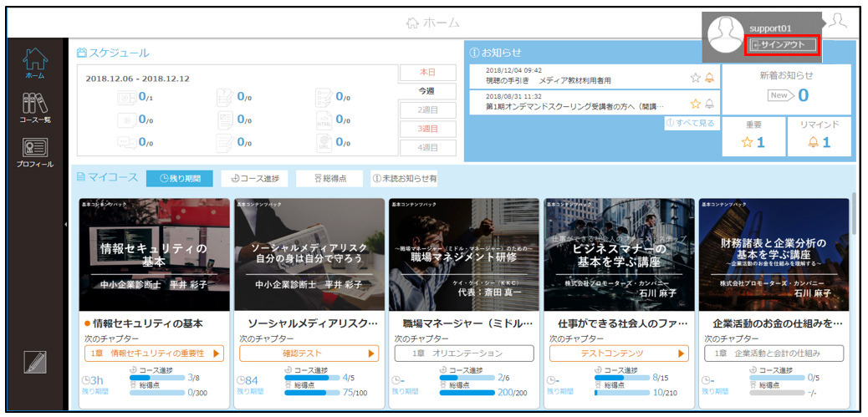Open 職場マネジメント研修 course thumbnail
This screenshot has width=868, height=417.
[x=464, y=254]
